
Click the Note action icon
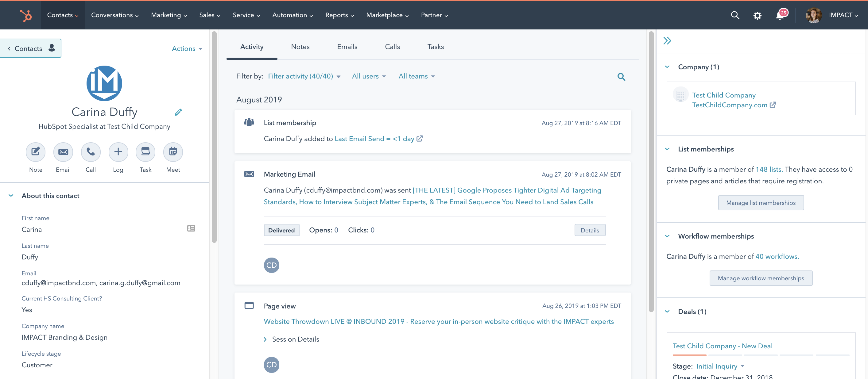[35, 152]
